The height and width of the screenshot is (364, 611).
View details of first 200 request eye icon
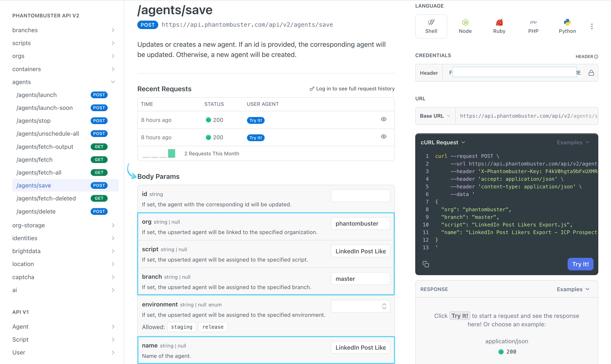point(383,119)
